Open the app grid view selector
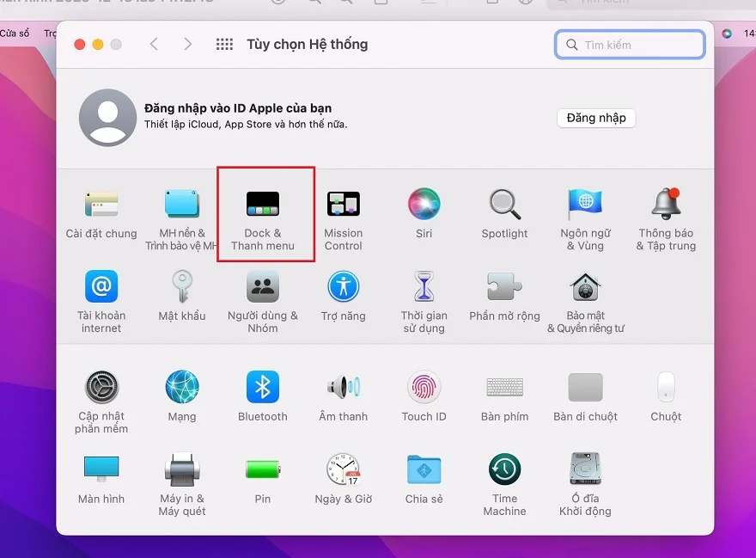The image size is (756, 558). (224, 43)
